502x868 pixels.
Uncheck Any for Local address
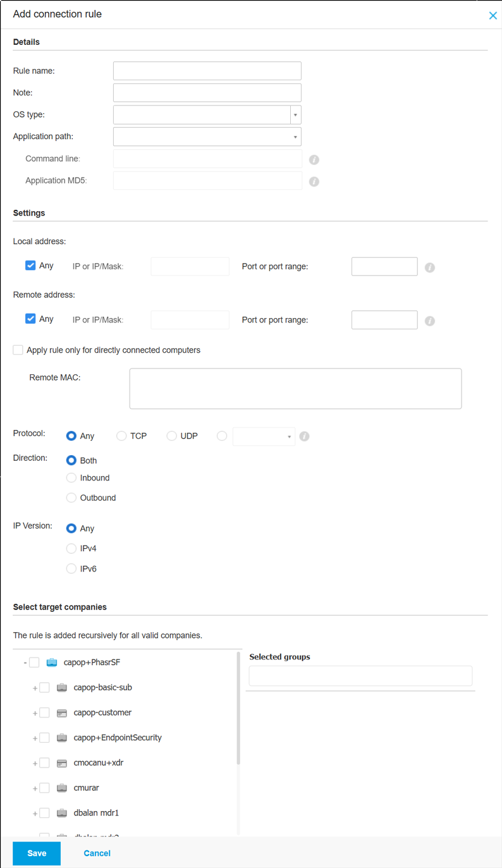(x=30, y=266)
